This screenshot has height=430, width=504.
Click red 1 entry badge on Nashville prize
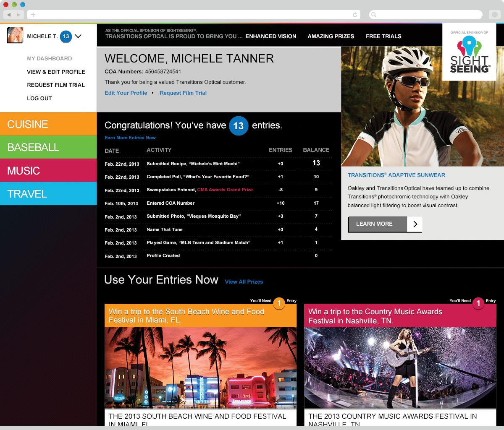tap(478, 303)
